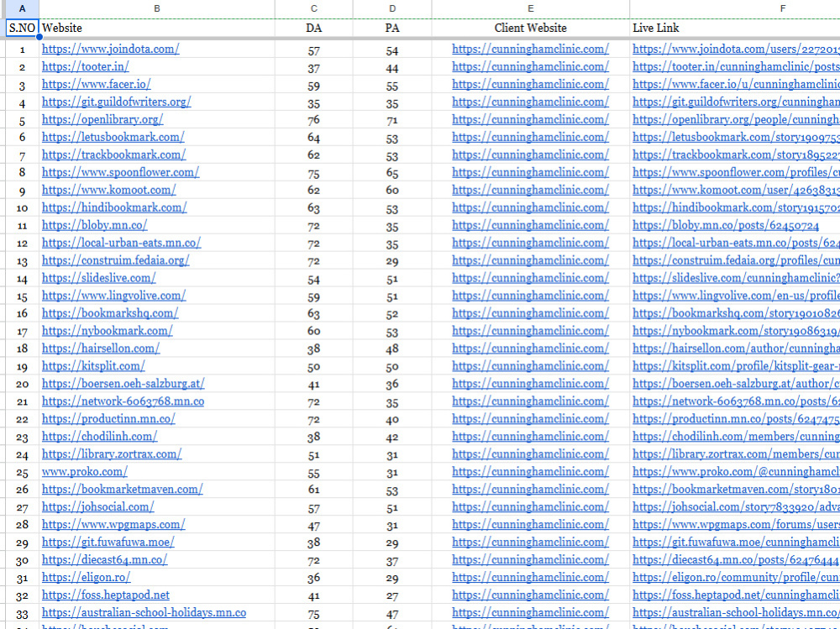Open the bloby.mn.co website link

tap(94, 226)
